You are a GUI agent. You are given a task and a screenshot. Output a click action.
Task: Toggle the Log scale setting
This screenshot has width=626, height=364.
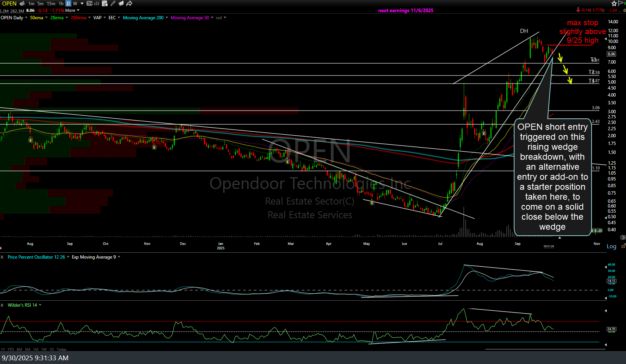(611, 246)
